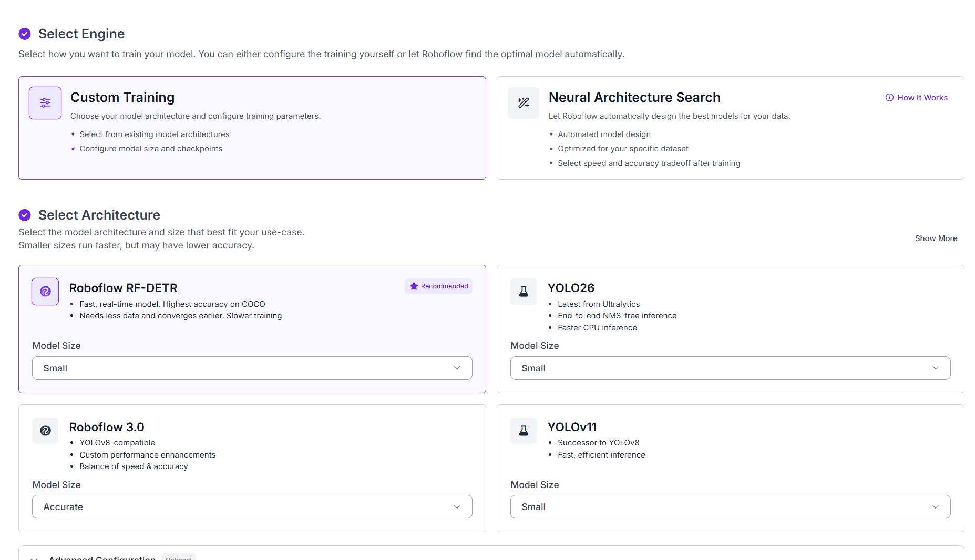Viewport: 975px width, 560px height.
Task: Click the text 'Custom performance enhancements'
Action: click(148, 455)
